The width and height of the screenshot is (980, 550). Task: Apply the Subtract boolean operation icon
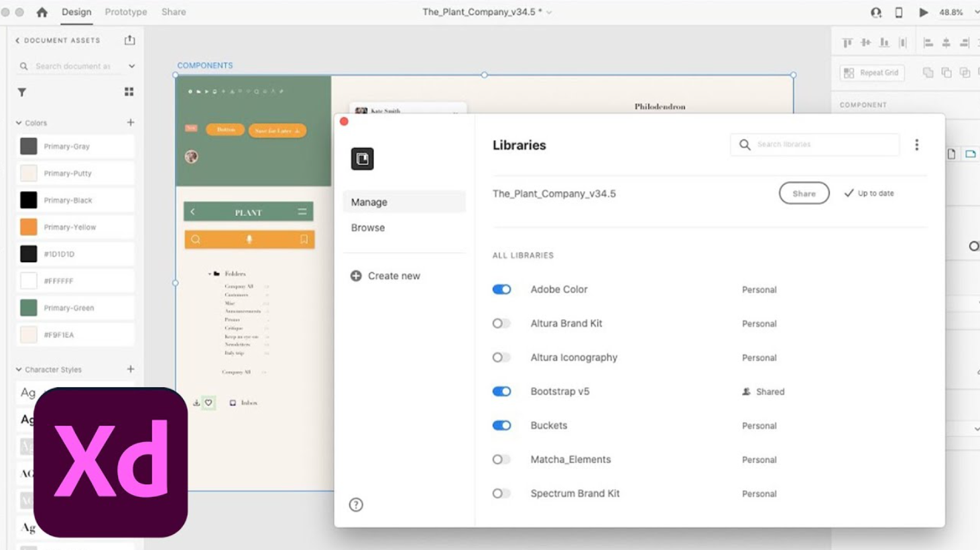946,72
